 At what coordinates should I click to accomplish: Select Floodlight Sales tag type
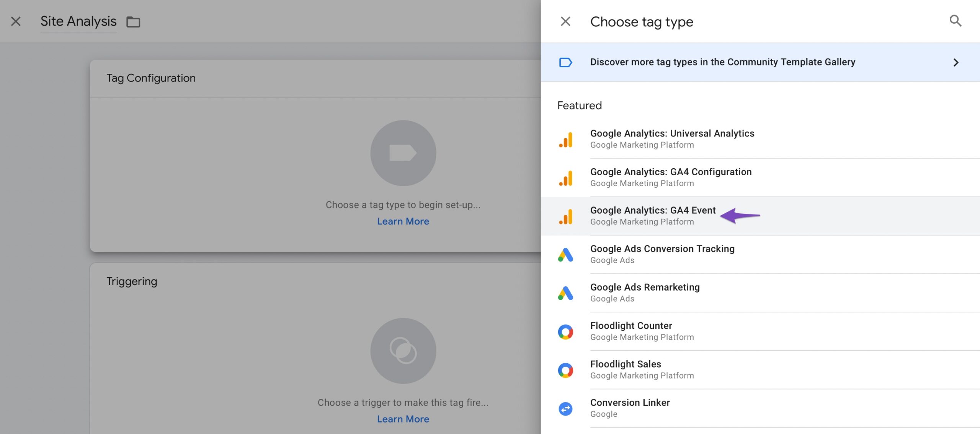point(760,370)
